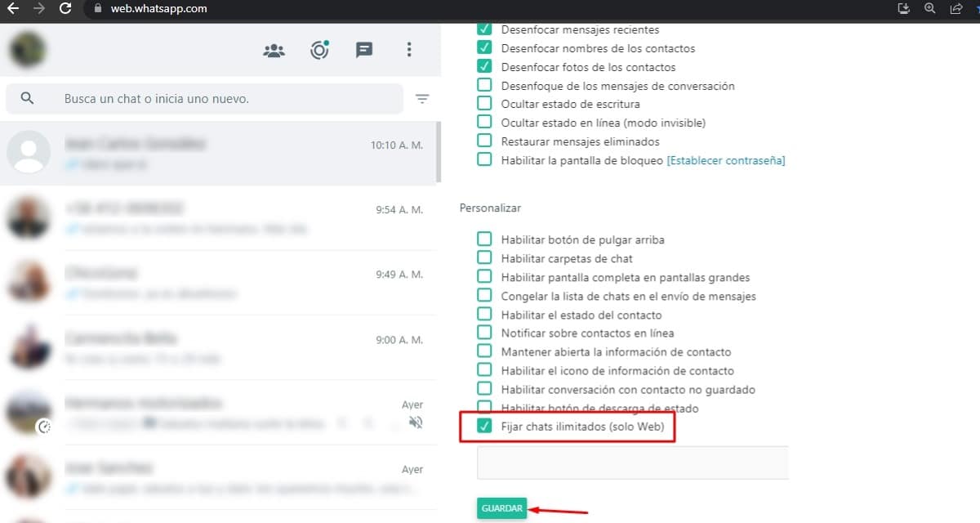Uncheck 'Desenfocar mensajes recientes'
980x523 pixels.
click(484, 29)
